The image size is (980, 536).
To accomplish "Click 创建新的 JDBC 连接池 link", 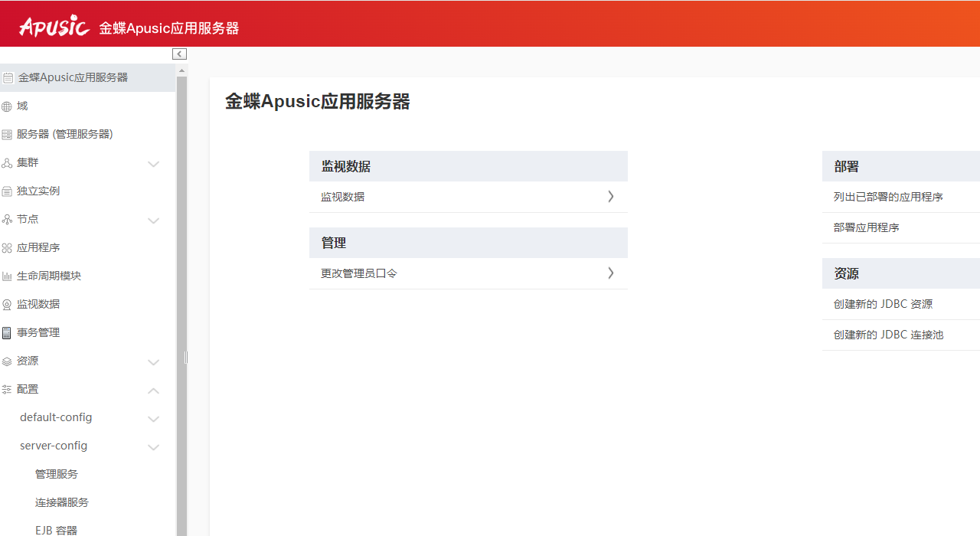I will [888, 335].
